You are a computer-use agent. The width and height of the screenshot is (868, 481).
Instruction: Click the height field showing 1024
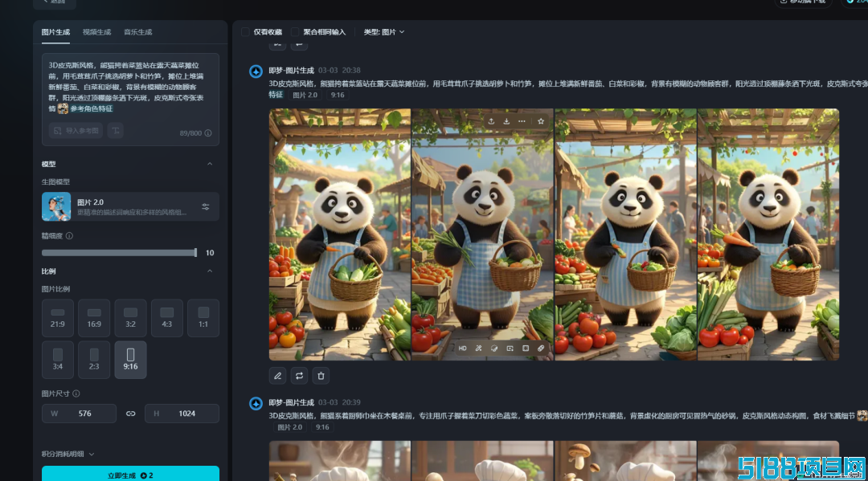182,414
